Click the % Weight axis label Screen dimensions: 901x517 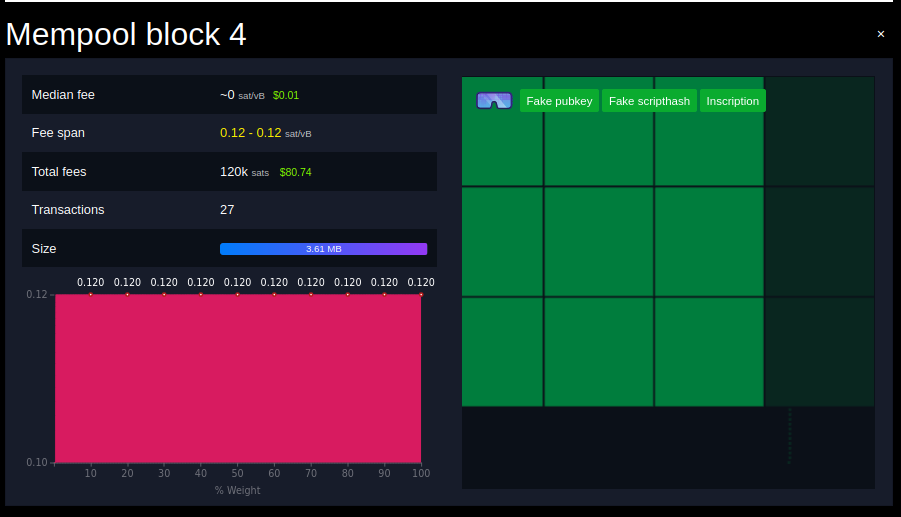click(237, 490)
